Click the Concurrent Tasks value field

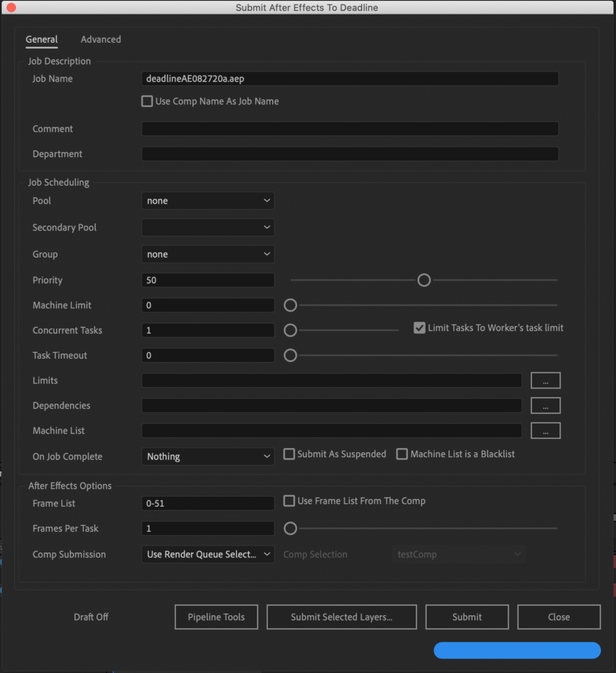coord(208,330)
